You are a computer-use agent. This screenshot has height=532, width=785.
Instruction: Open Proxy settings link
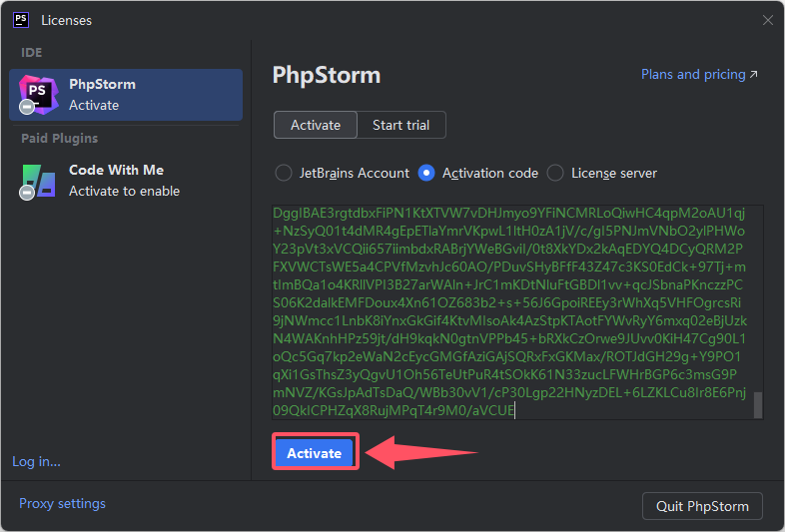tap(62, 503)
